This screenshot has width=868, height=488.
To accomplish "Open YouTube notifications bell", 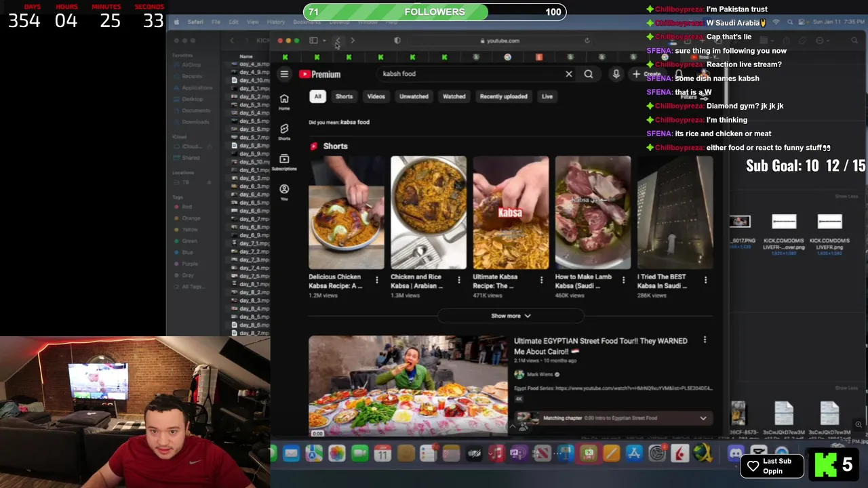I will pos(679,74).
